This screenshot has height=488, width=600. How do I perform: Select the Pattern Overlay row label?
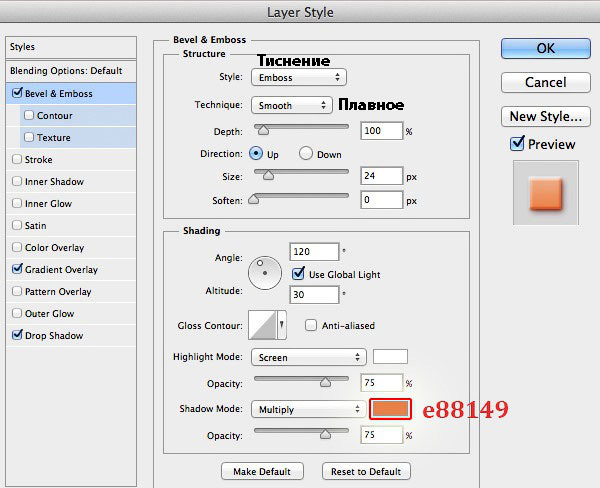[58, 292]
